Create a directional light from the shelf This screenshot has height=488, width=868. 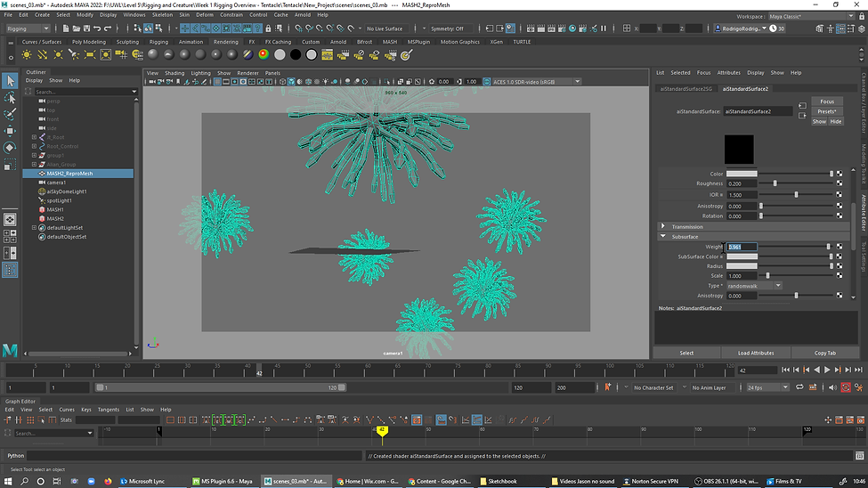[x=42, y=54]
